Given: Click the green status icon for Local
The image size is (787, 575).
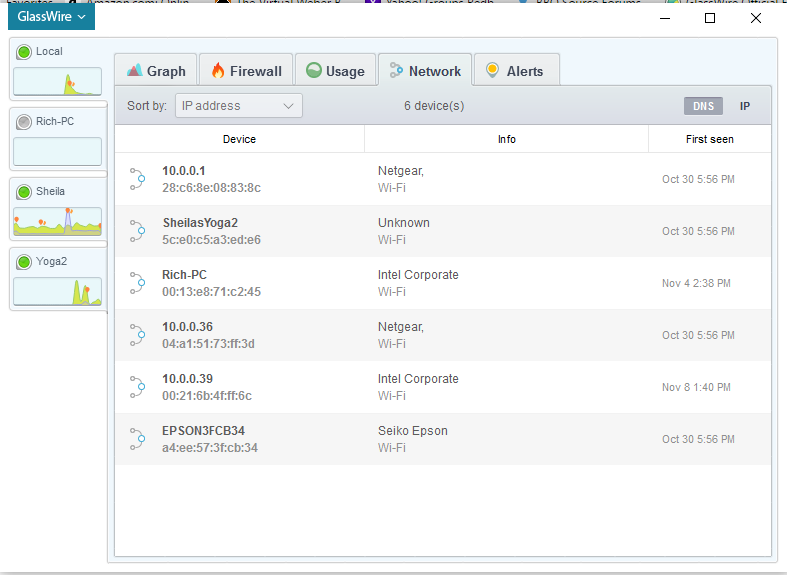Looking at the screenshot, I should (x=24, y=52).
